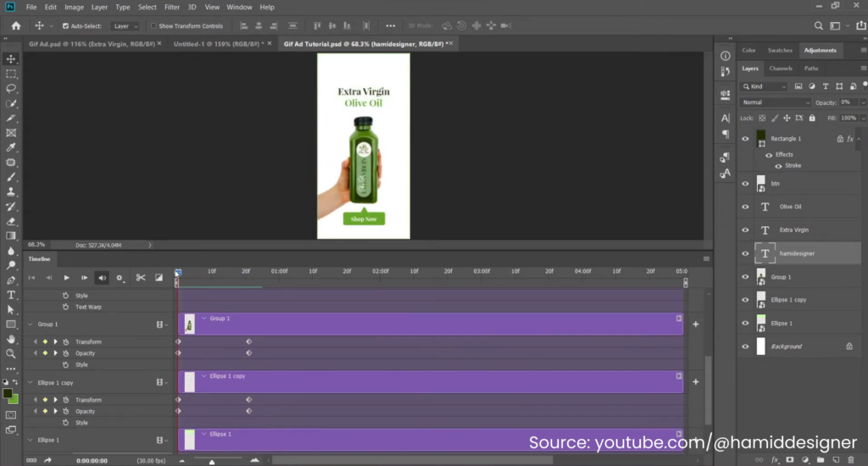Click the scissors split-at-playhead icon

coord(141,278)
